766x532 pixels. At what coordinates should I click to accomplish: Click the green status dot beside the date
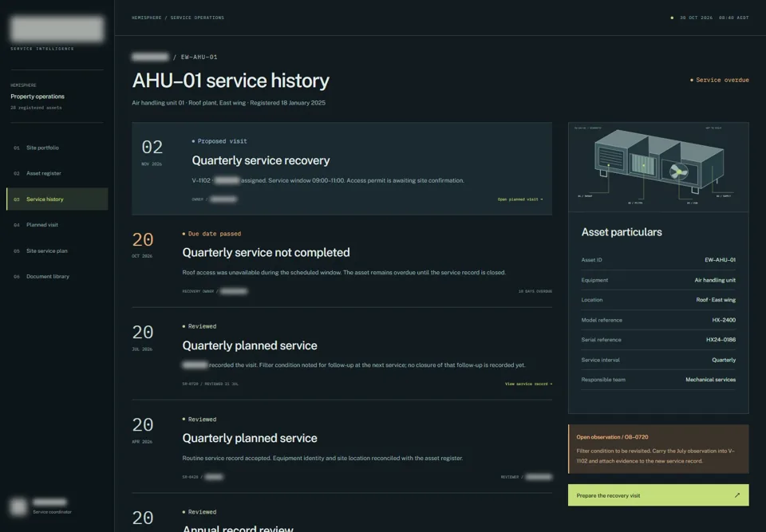[672, 18]
